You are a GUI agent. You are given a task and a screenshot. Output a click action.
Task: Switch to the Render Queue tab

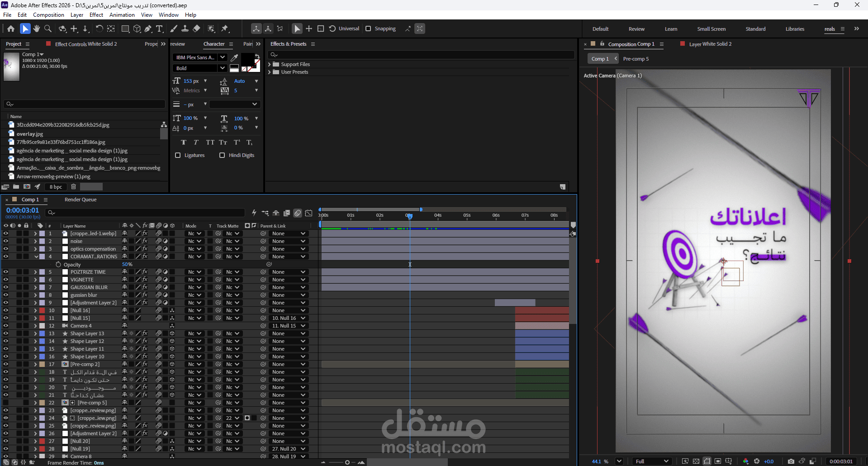click(81, 200)
